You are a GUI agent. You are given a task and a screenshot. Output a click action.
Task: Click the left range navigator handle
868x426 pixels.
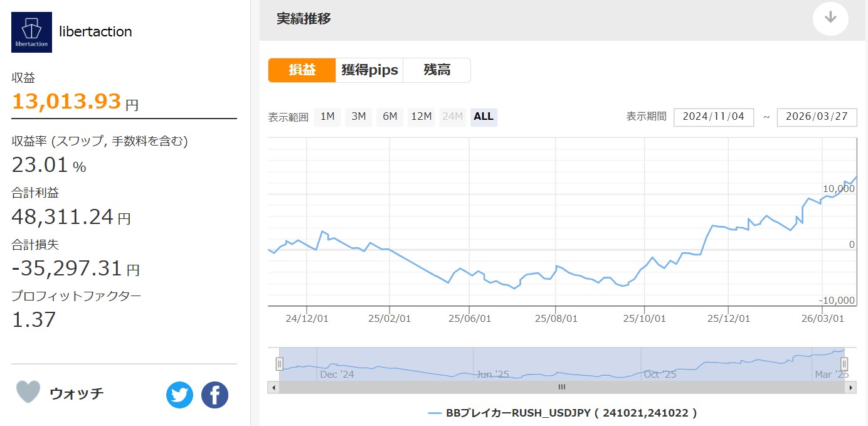click(280, 364)
